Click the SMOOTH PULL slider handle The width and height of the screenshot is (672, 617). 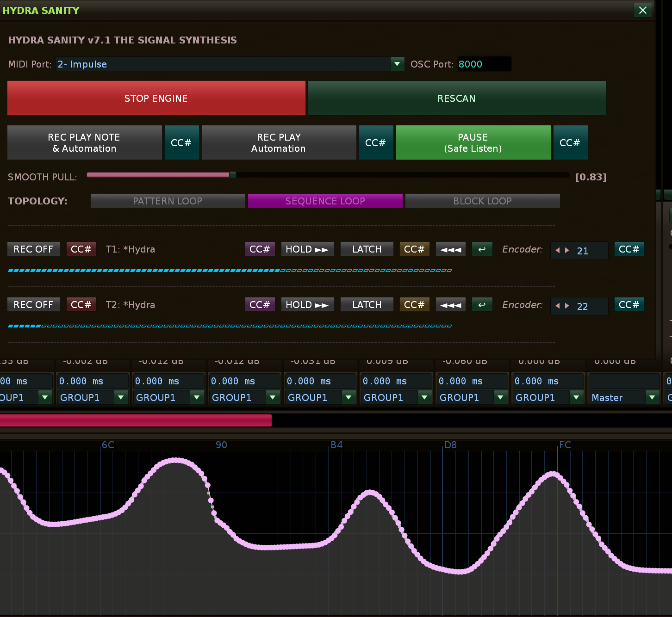click(x=233, y=175)
